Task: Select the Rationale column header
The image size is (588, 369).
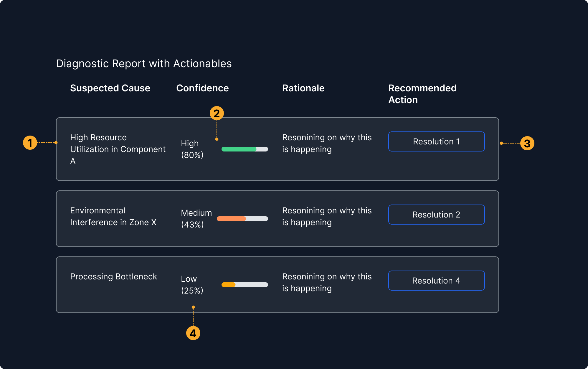Action: (303, 88)
